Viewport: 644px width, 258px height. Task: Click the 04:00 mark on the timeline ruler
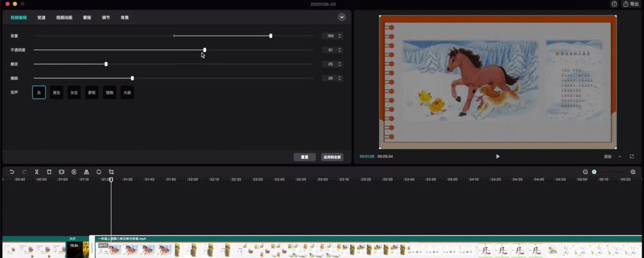[452, 179]
